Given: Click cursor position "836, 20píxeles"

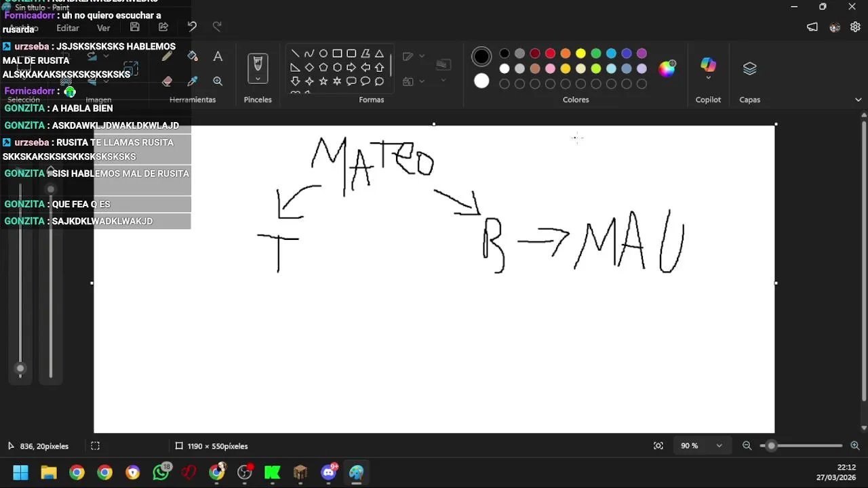Looking at the screenshot, I should tap(44, 446).
